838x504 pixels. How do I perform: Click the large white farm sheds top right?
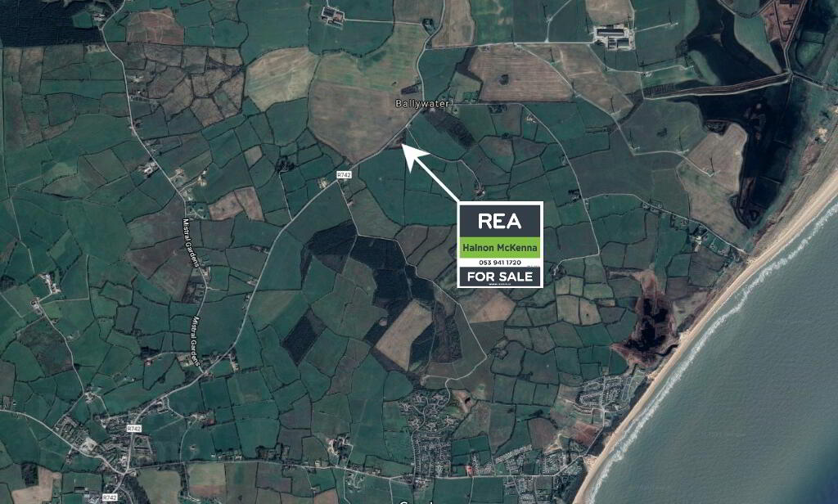point(614,37)
